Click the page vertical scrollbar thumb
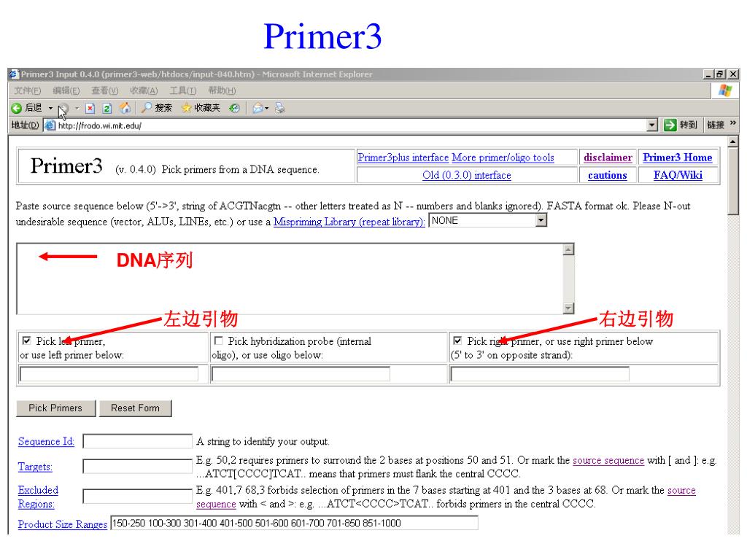The height and width of the screenshot is (560, 747). tap(732, 182)
